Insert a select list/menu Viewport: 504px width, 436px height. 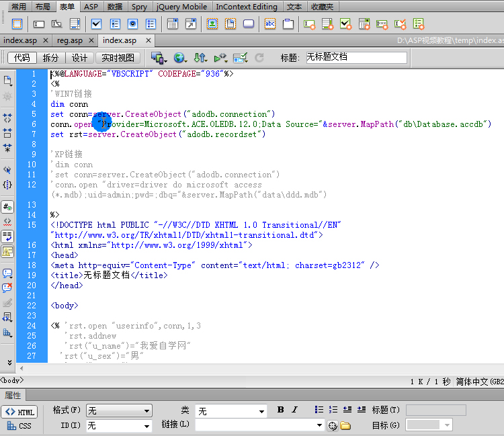(x=173, y=24)
